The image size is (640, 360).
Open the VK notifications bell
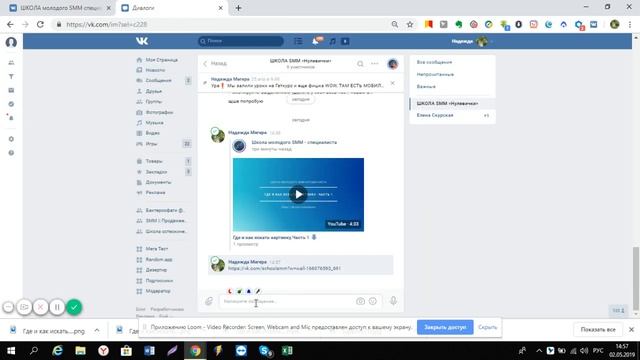[316, 41]
